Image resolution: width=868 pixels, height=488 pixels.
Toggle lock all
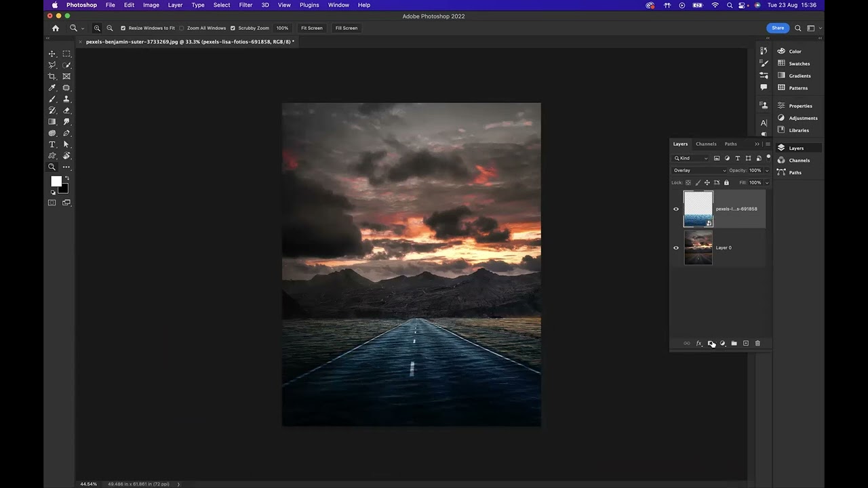point(726,182)
